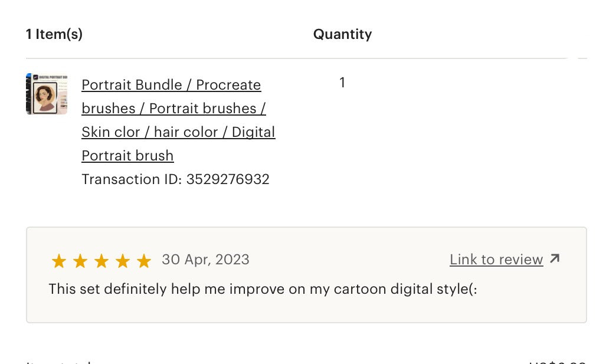Click the quantity value 1
Screen dimensions: 606x364
coord(342,83)
